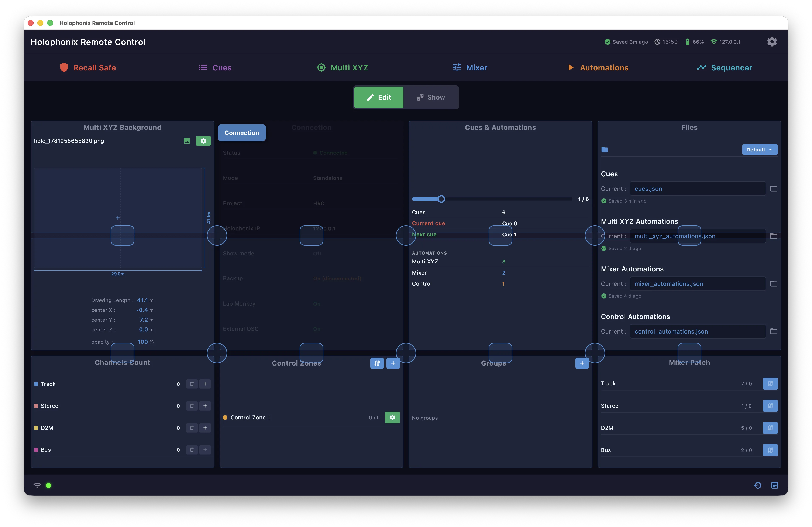Click the center Z value 0.0
This screenshot has height=527, width=812.
143,330
